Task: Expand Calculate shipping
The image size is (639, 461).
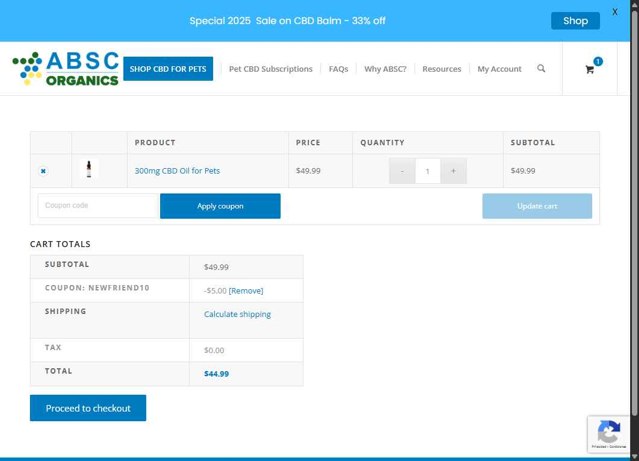Action: [x=237, y=314]
